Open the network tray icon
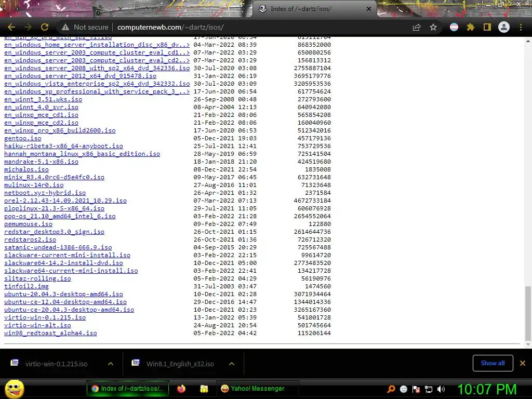 point(429,389)
